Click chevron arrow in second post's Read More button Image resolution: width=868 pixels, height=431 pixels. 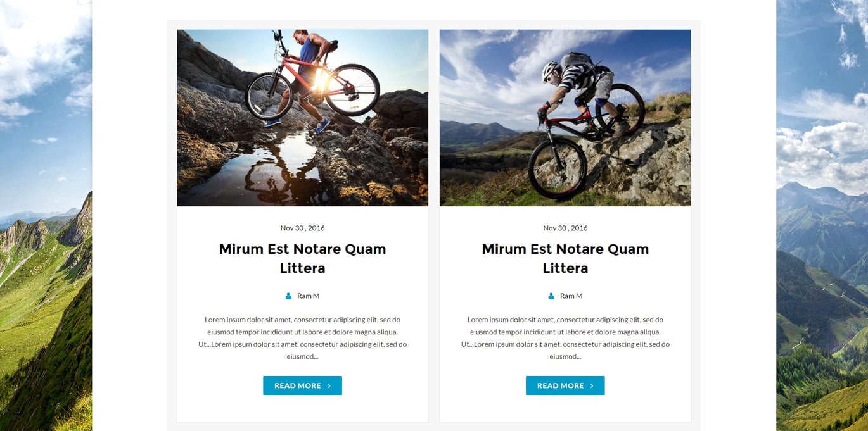592,385
